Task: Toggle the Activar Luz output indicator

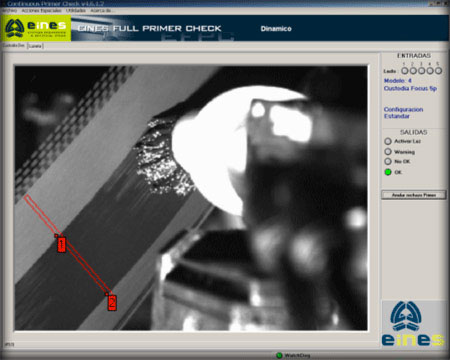Action: tap(388, 141)
